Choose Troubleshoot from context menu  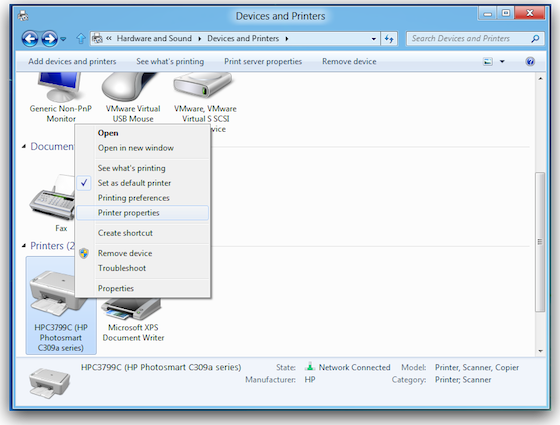(143, 268)
